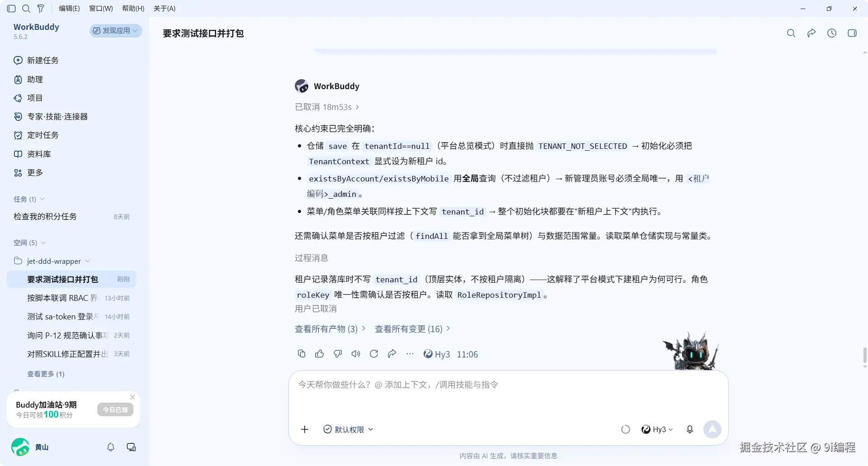Copy the WorkBuddy response
This screenshot has width=868, height=466.
coord(302,354)
